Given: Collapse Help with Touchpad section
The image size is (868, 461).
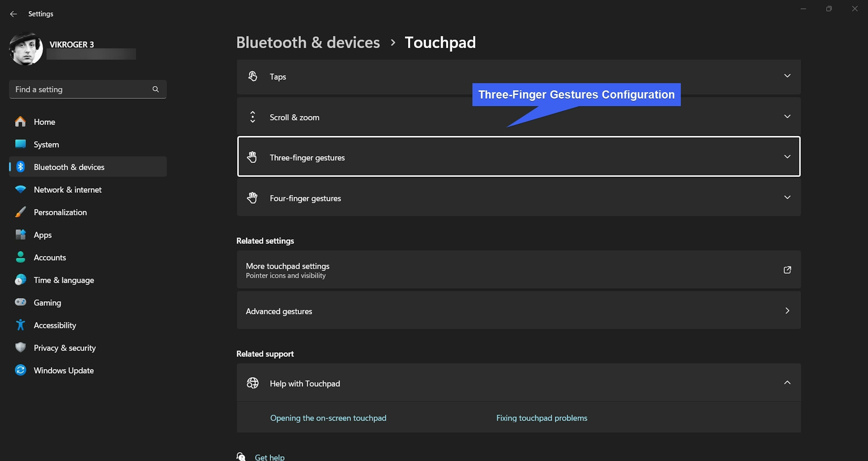Looking at the screenshot, I should [787, 383].
